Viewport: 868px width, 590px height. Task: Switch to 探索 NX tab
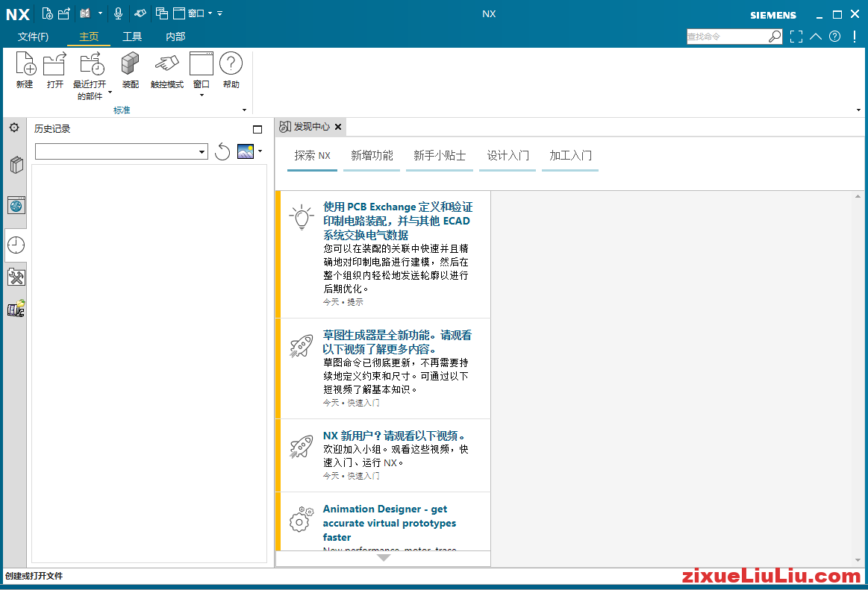312,156
